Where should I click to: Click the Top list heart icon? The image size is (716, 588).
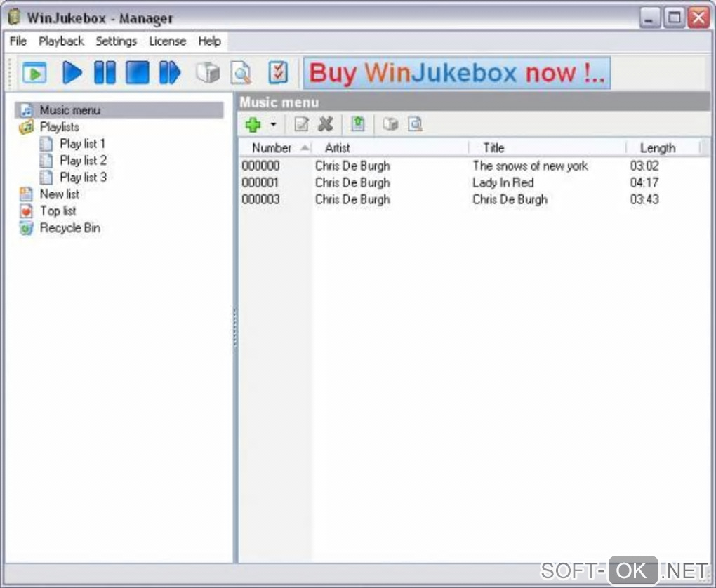pos(27,211)
